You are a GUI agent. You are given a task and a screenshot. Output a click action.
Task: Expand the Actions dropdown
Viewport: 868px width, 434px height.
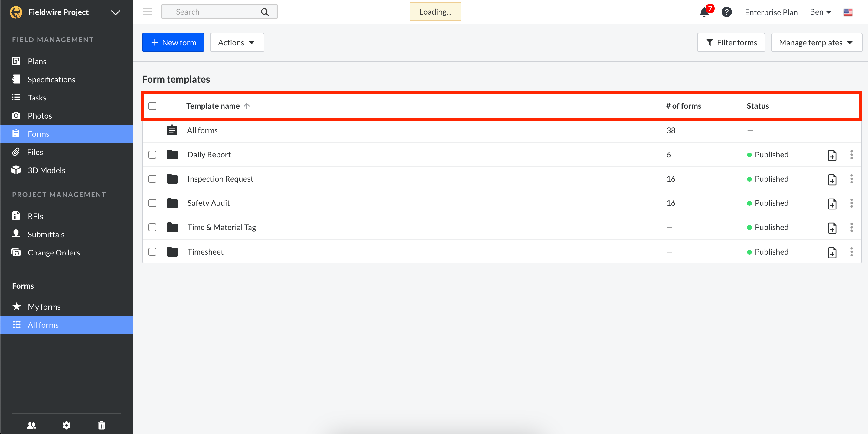[x=237, y=42]
